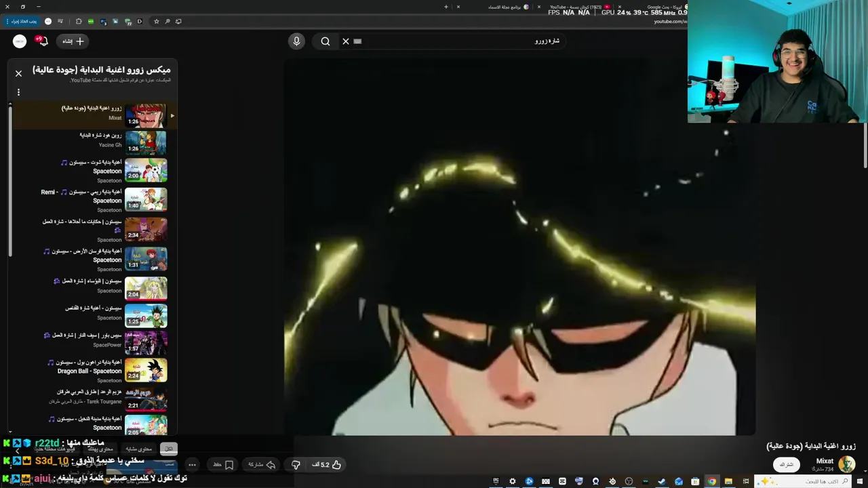Image resolution: width=868 pixels, height=488 pixels.
Task: Click the Mixat channel name link
Action: click(x=825, y=461)
